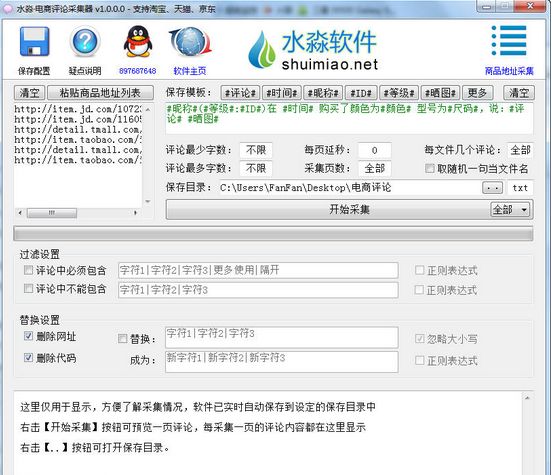Click the URL list horizontal scrollbar thumb
This screenshot has width=552, height=475.
[x=52, y=213]
